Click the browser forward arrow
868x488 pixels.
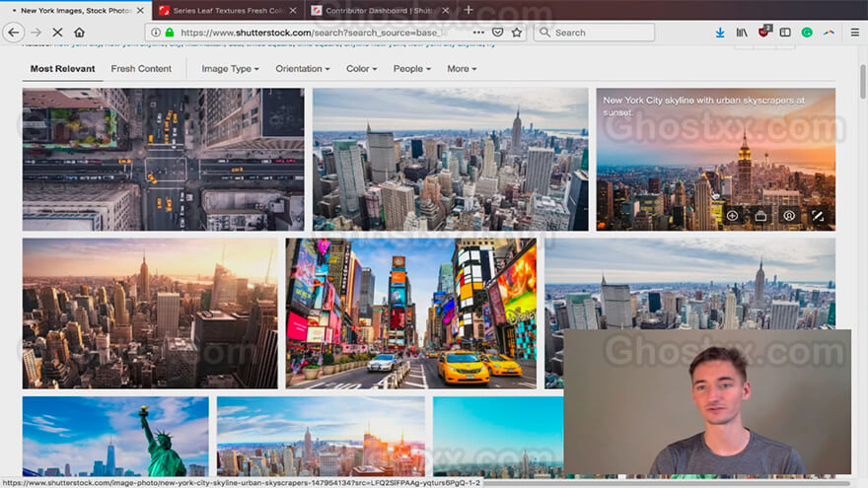pos(36,33)
